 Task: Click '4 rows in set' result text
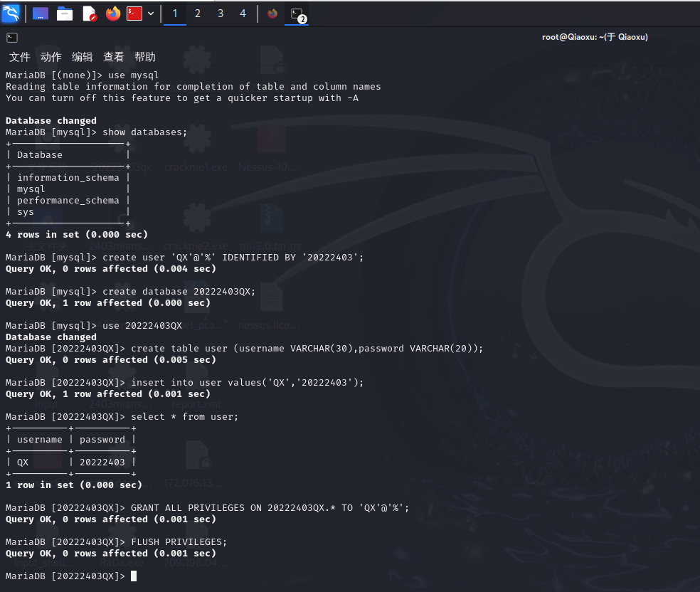(76, 235)
